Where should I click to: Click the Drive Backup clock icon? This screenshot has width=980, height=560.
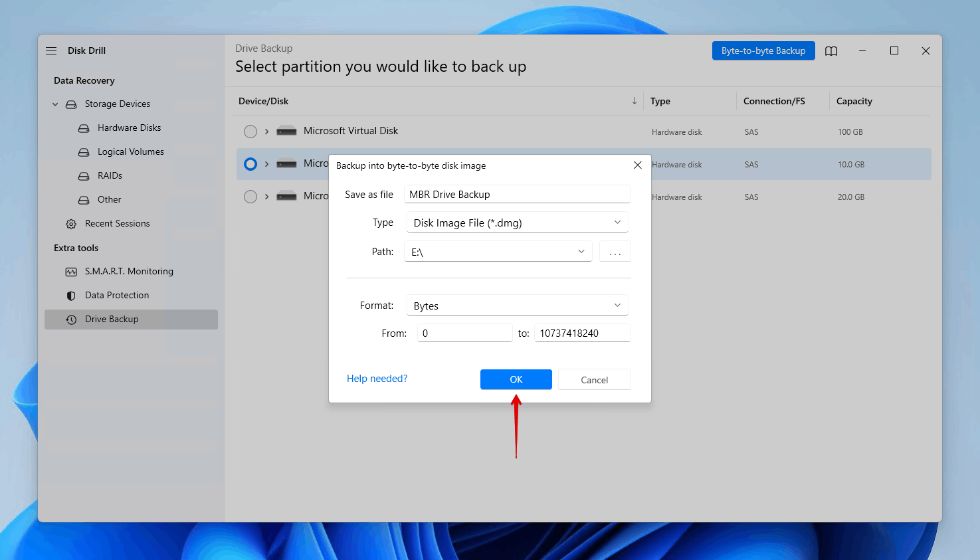point(71,320)
